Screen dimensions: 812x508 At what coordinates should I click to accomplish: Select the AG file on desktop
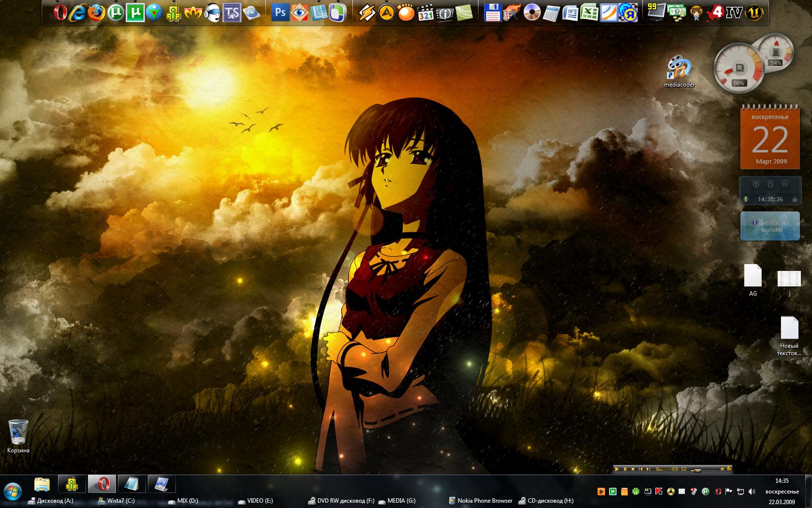pyautogui.click(x=753, y=280)
